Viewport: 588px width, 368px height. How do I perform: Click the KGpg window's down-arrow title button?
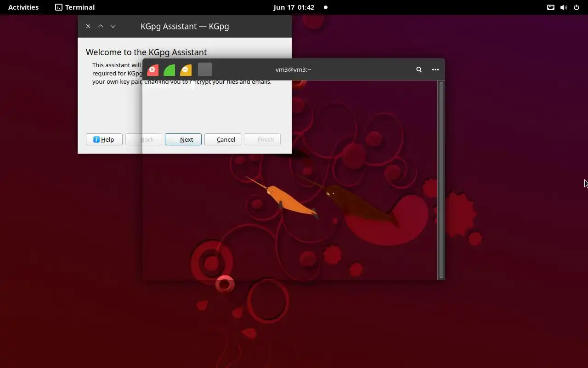pos(113,26)
